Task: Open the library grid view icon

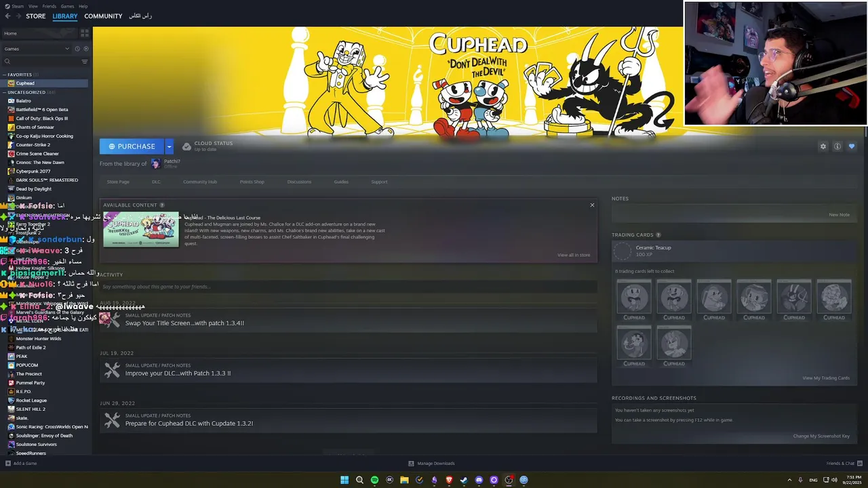Action: (x=85, y=33)
